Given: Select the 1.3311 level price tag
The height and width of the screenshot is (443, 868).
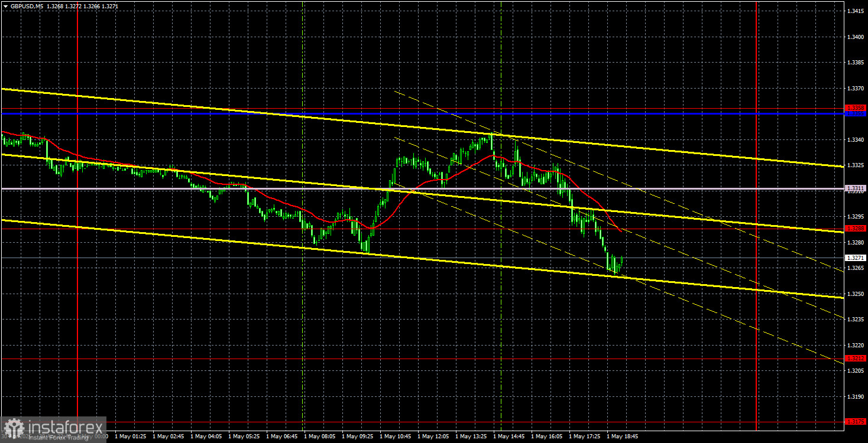Looking at the screenshot, I should pyautogui.click(x=856, y=188).
